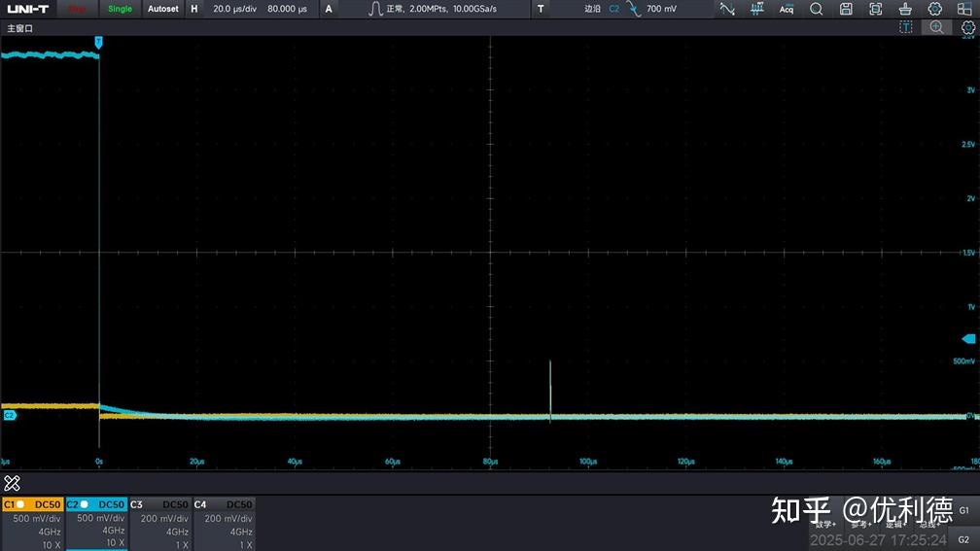Change C2 500 mV/div vertical scale
Image resolution: width=980 pixels, height=551 pixels.
pos(101,518)
